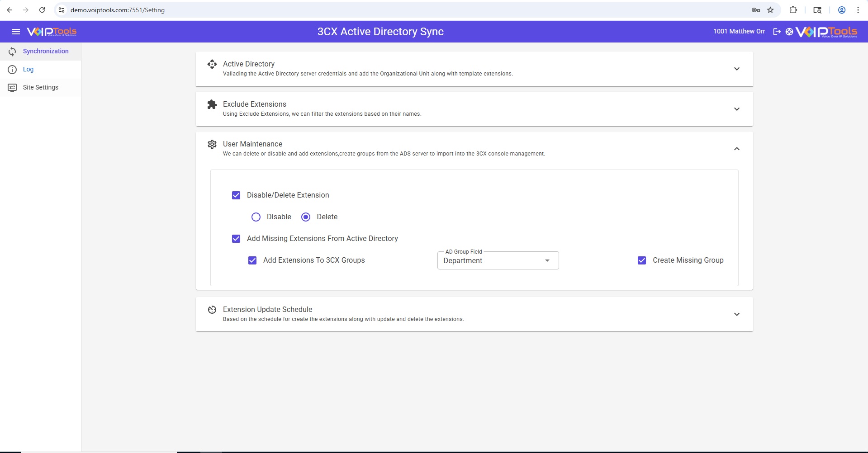
Task: Click the Synchronization sync arrows icon
Action: click(x=12, y=52)
